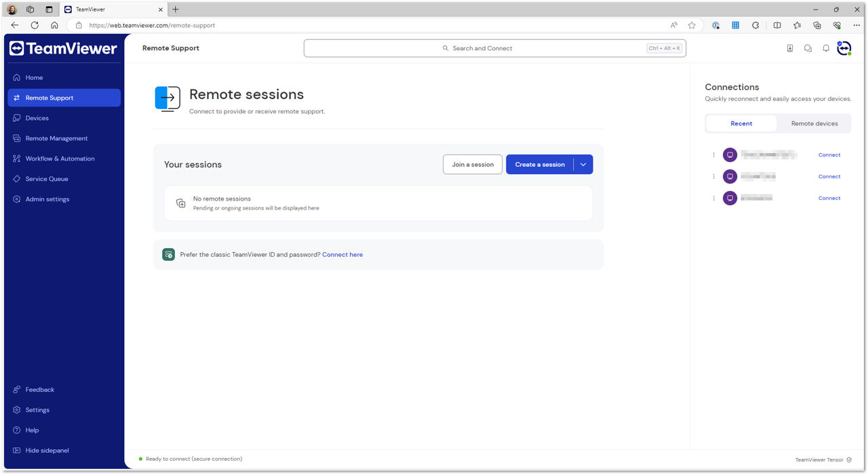Click the Join a session button
The image size is (868, 475).
(473, 165)
